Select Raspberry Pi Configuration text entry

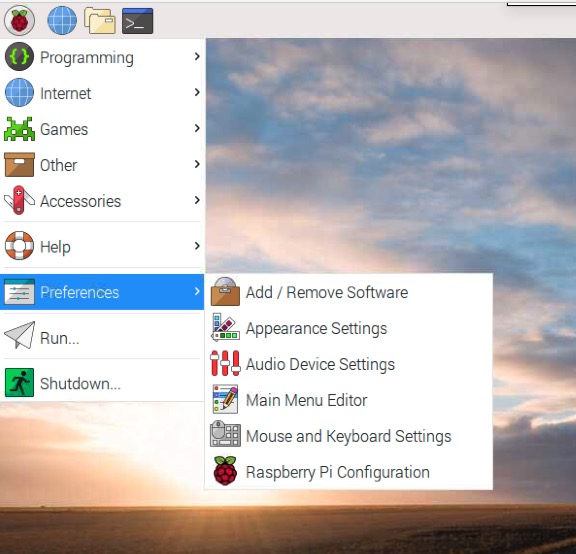[x=338, y=472]
